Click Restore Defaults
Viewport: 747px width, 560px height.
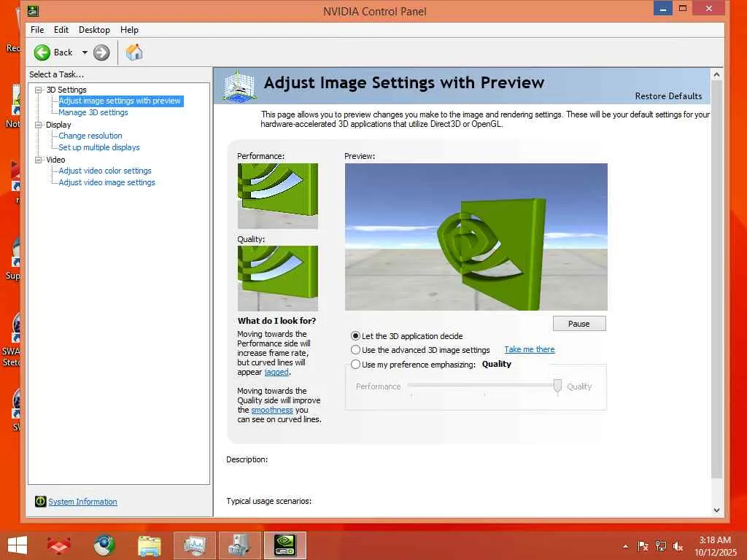coord(668,96)
